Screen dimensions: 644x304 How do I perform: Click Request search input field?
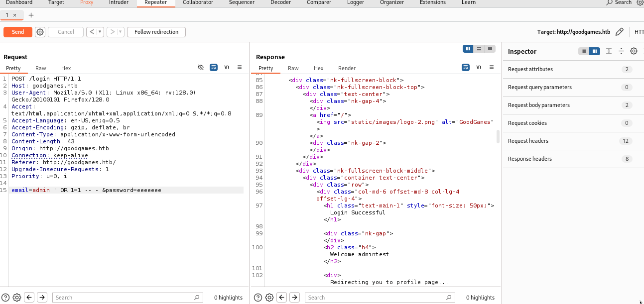128,298
